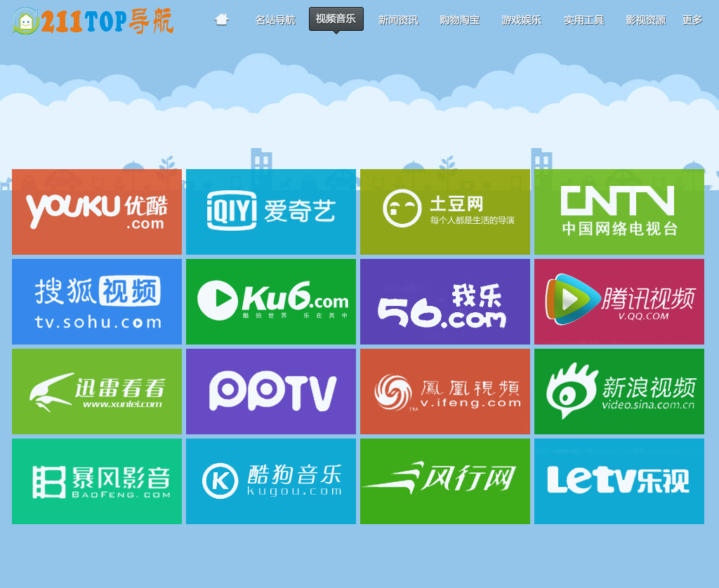The image size is (719, 588).
Task: Open the 风行网 tile
Action: point(445,481)
